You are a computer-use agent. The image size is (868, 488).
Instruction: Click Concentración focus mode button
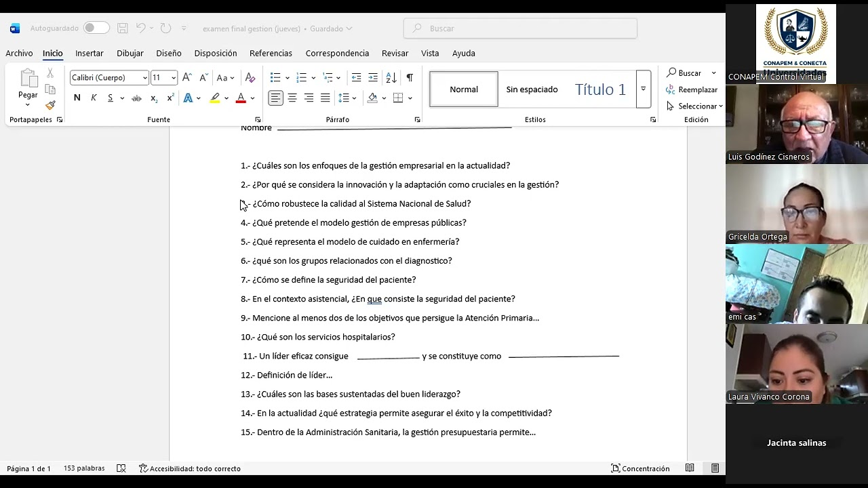point(640,468)
